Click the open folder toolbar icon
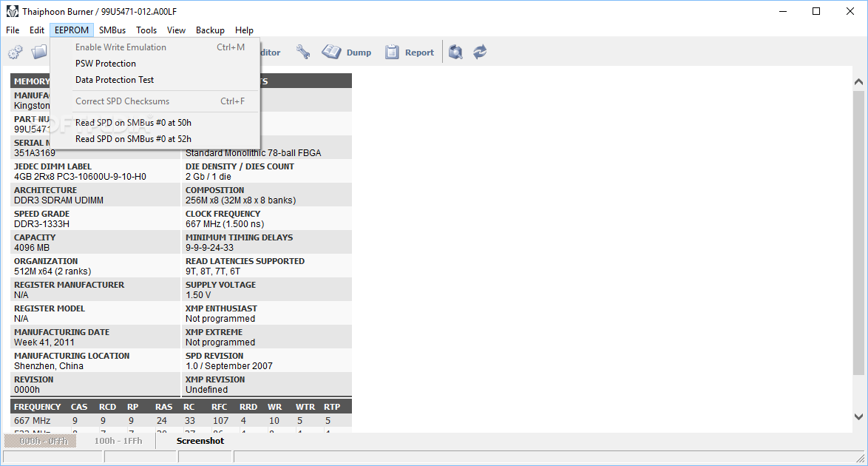The height and width of the screenshot is (466, 868). point(39,52)
